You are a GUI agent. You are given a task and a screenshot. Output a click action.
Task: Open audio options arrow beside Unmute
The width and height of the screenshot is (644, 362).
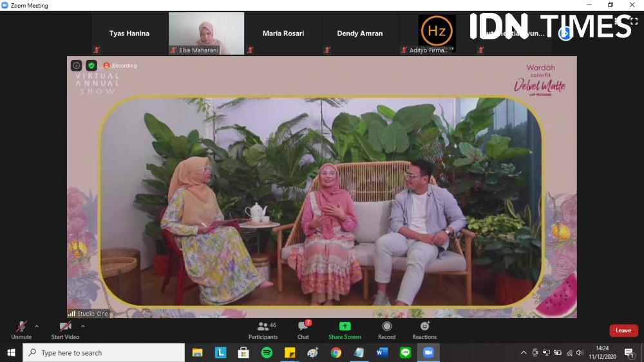(x=37, y=327)
